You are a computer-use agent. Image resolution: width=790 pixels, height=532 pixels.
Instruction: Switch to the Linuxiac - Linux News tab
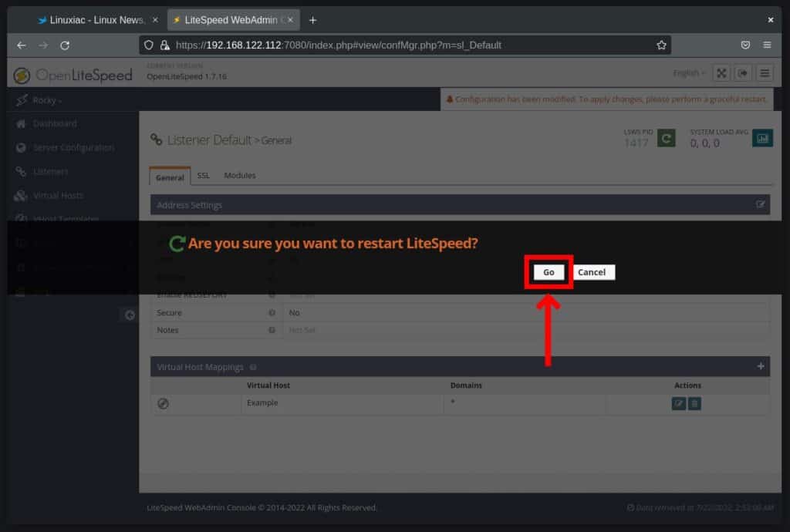[x=96, y=20]
